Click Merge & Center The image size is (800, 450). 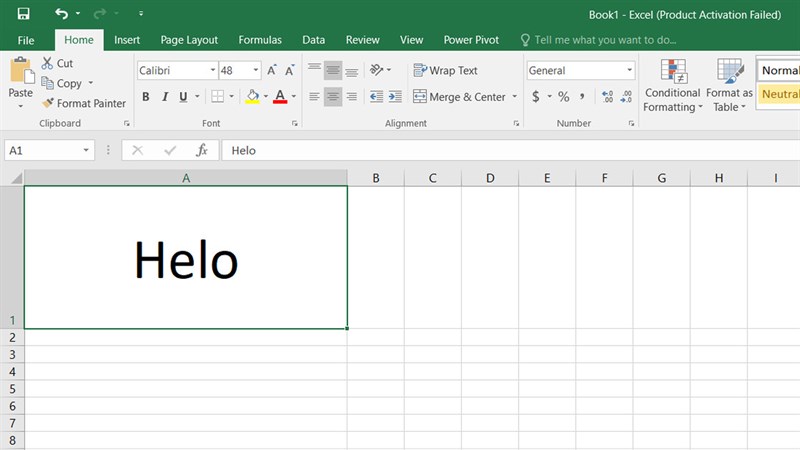coord(459,96)
